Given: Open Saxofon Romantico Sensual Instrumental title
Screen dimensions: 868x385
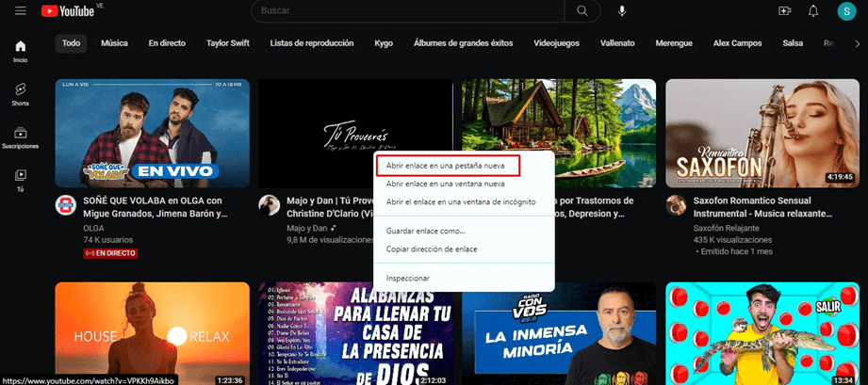Looking at the screenshot, I should (762, 207).
